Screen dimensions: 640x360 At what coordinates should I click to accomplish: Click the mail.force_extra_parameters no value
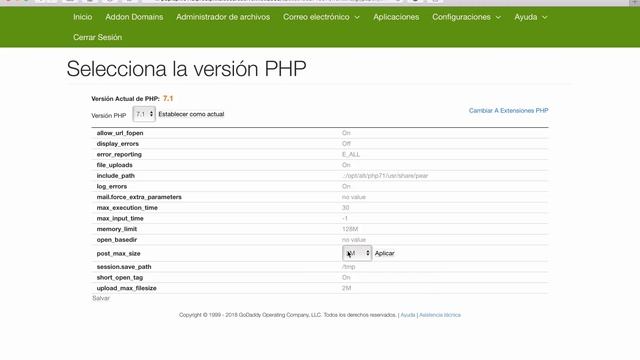[353, 197]
